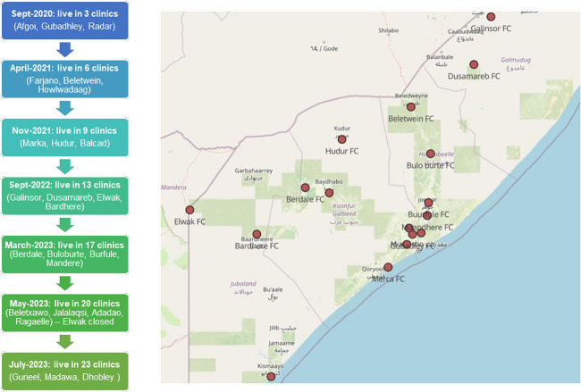Select the red marker at Hudur FC
Screen dimensions: 581x392
point(342,139)
